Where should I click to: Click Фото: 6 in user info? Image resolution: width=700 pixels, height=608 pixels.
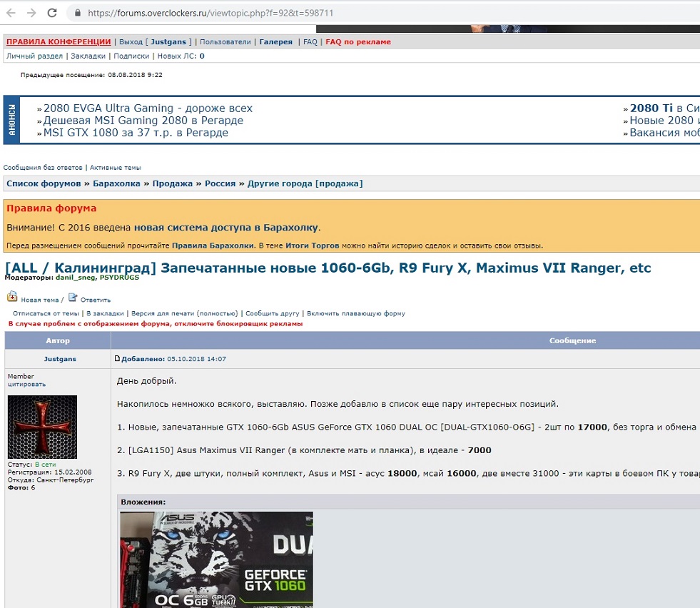click(21, 487)
